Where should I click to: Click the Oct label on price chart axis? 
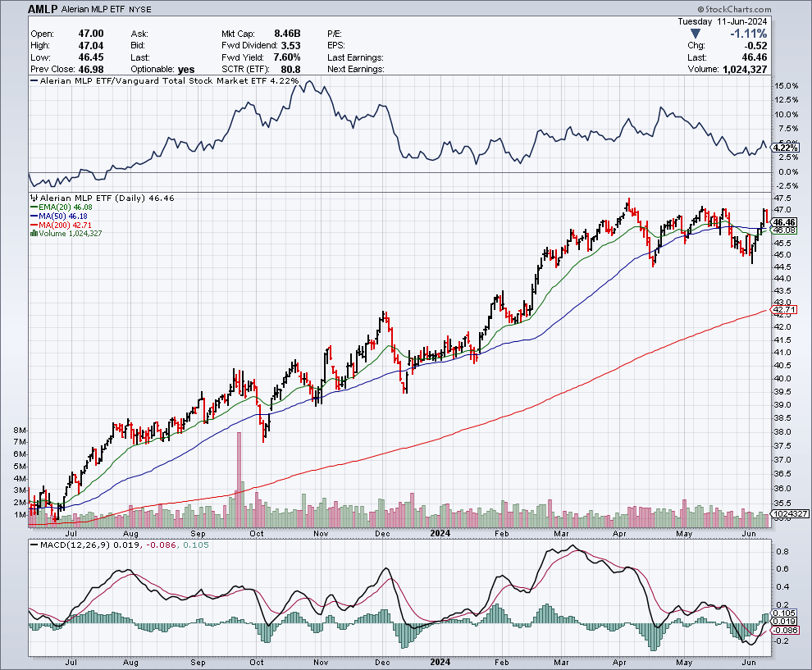coord(257,534)
